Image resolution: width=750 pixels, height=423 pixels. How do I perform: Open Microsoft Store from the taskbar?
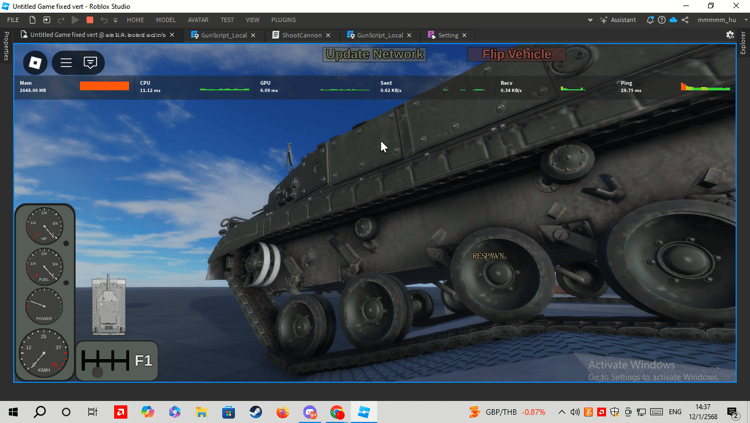point(229,412)
